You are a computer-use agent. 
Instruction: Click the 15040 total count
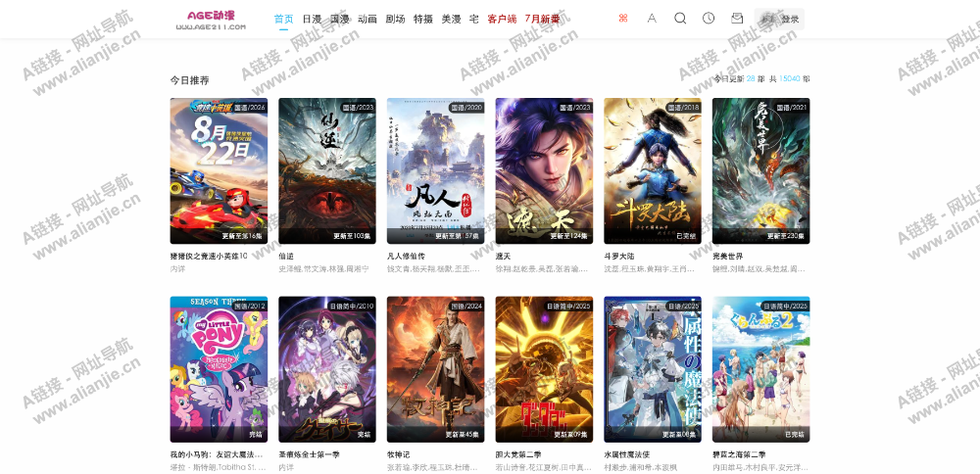tap(789, 79)
